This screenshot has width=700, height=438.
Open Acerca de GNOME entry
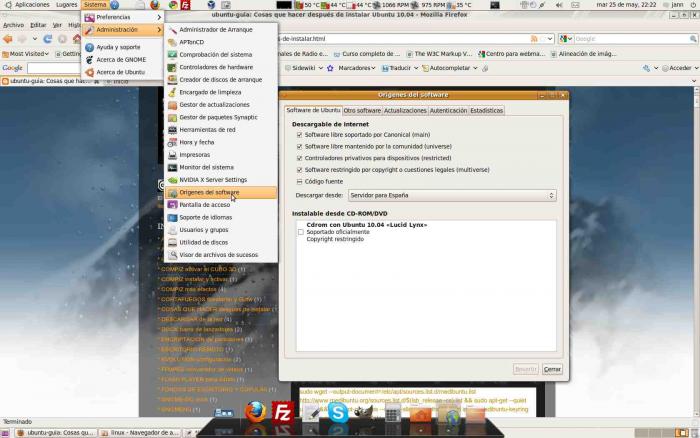(122, 59)
